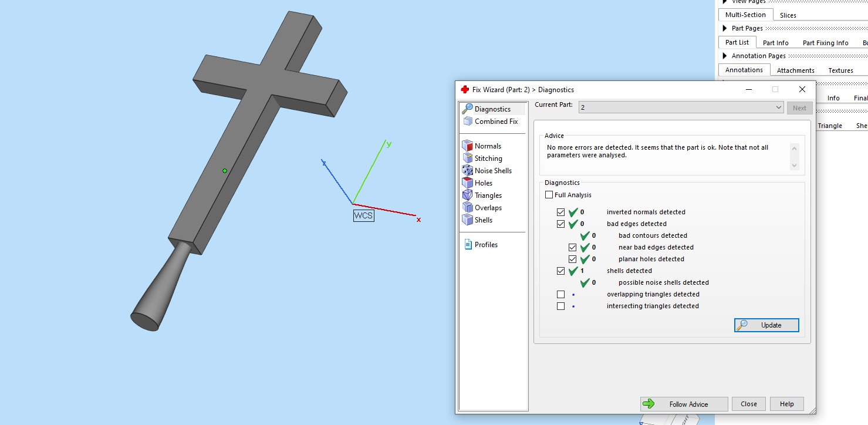This screenshot has height=425, width=868.
Task: Switch to the Multi-Section tab
Action: 745,15
